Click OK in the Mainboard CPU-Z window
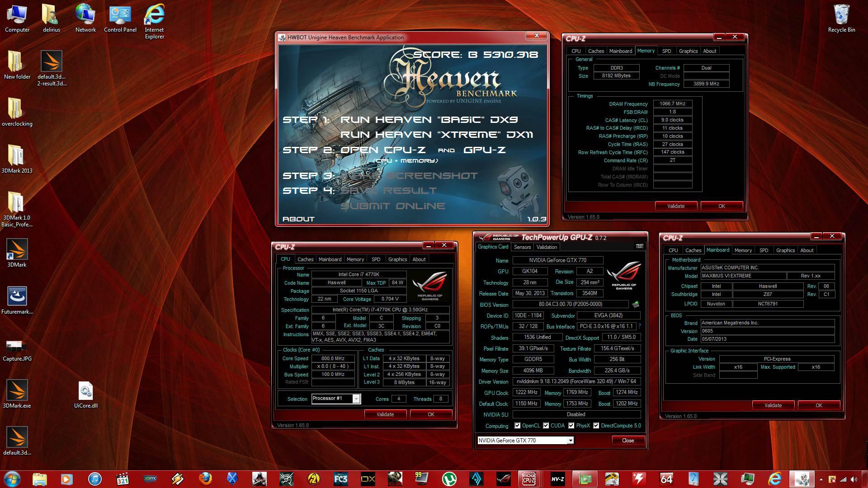 click(x=819, y=405)
